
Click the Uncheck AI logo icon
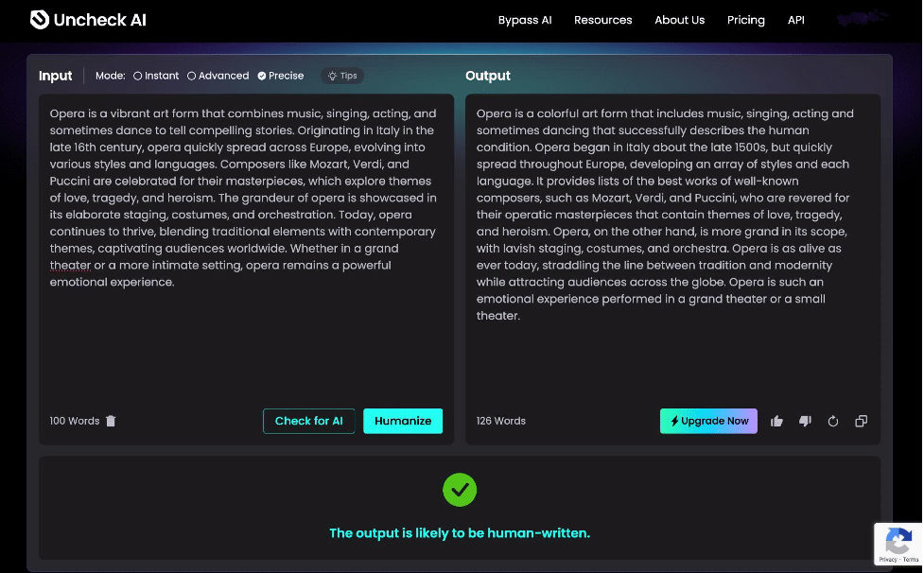(38, 20)
